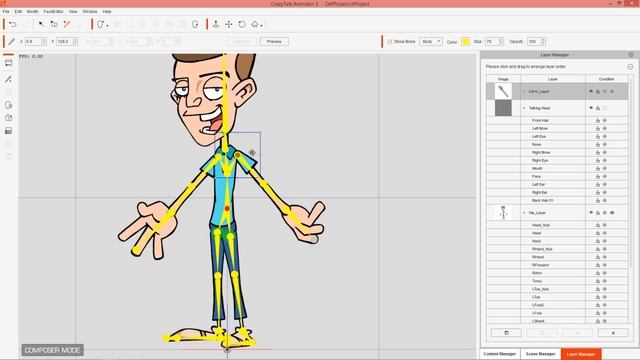
Task: Click the panel icon in the lower left sidebar
Action: pos(9,131)
